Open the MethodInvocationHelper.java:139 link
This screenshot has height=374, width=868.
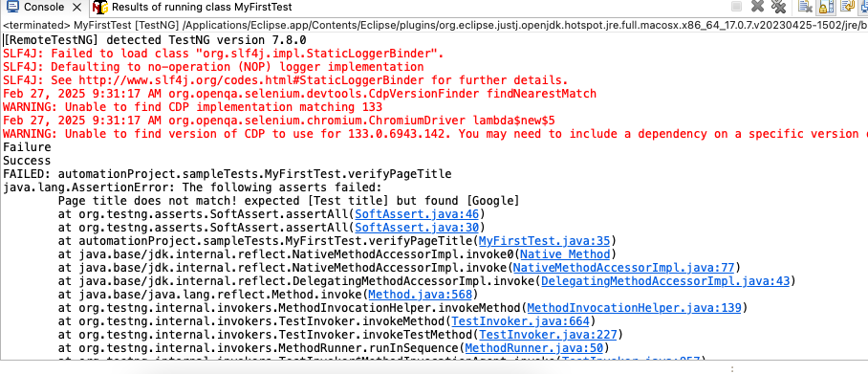[635, 307]
